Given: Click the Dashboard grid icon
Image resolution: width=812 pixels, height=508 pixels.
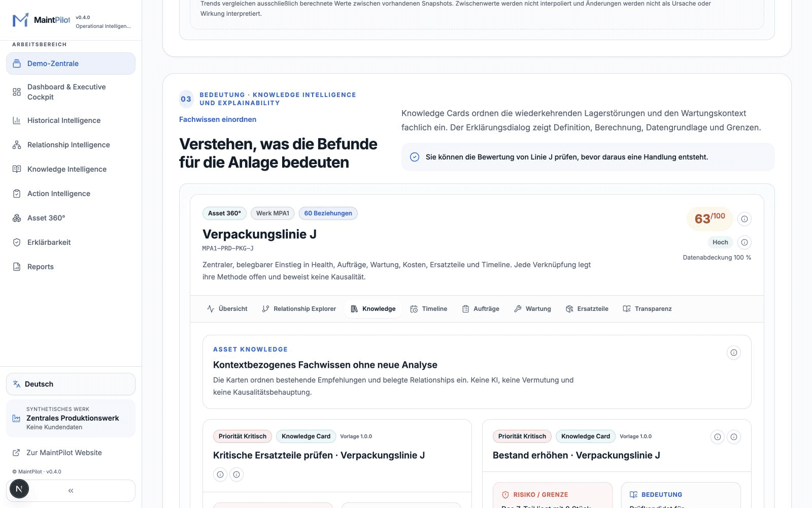Looking at the screenshot, I should 17,92.
